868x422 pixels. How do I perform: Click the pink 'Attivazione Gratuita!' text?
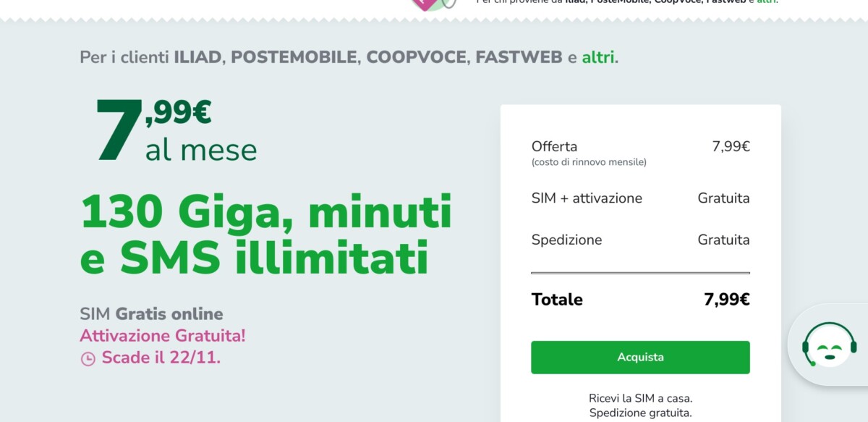163,336
